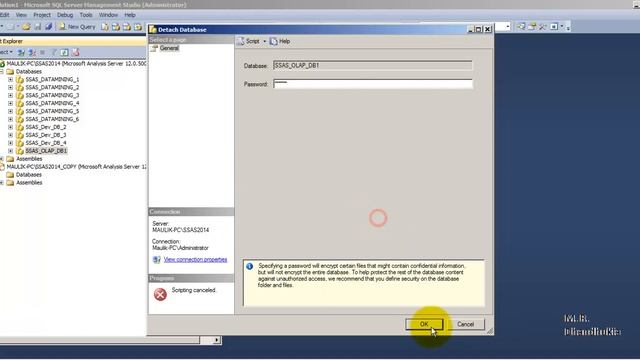Select the General page
The width and height of the screenshot is (640, 360).
coord(169,48)
